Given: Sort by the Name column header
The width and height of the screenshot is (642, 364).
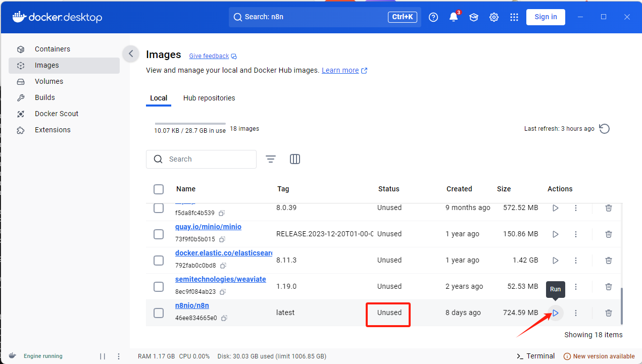Looking at the screenshot, I should click(186, 189).
